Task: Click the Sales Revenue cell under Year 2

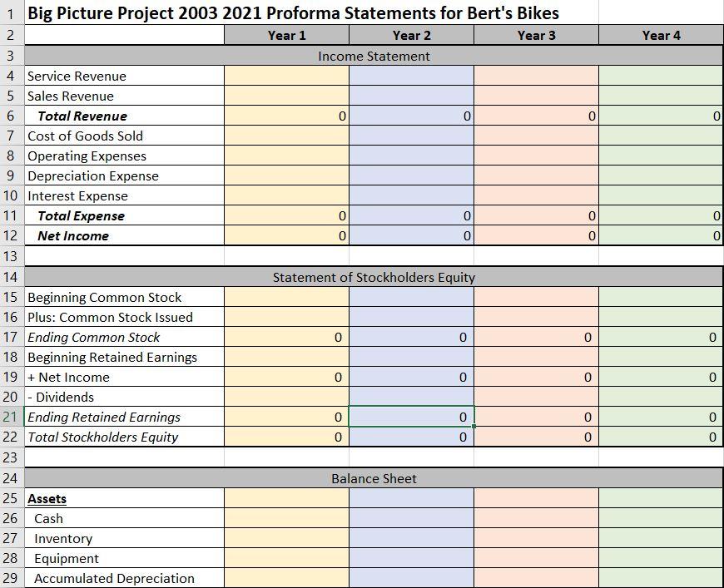Action: point(412,96)
